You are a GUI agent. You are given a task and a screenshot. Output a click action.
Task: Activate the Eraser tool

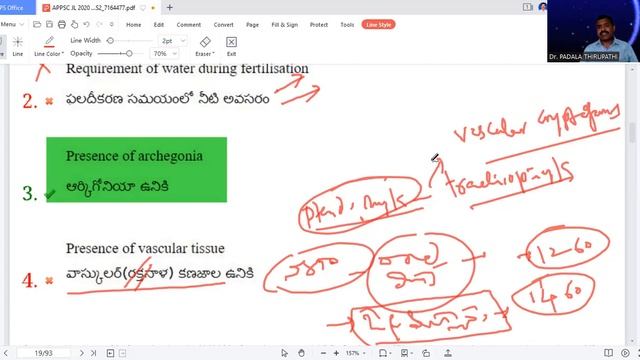(x=205, y=42)
